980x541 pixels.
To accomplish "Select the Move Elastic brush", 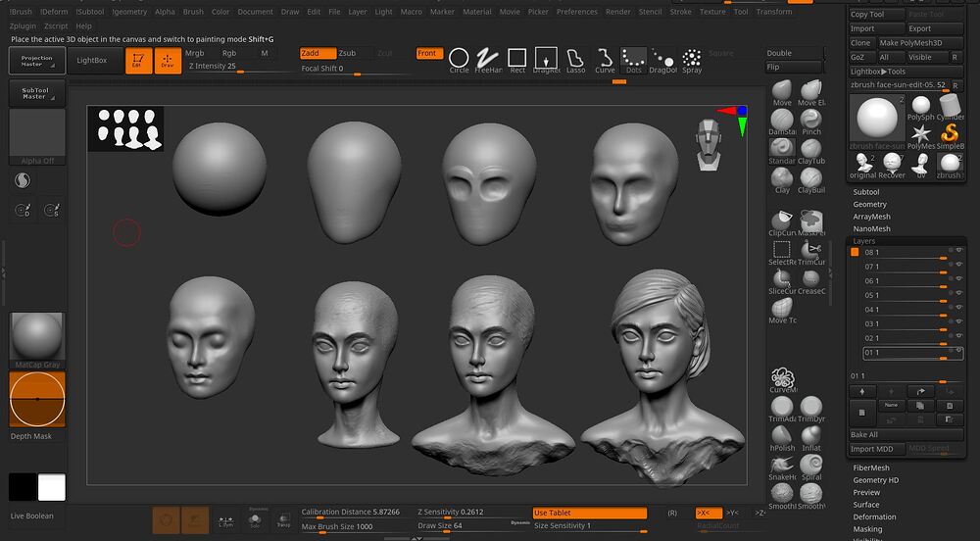I will pyautogui.click(x=811, y=93).
